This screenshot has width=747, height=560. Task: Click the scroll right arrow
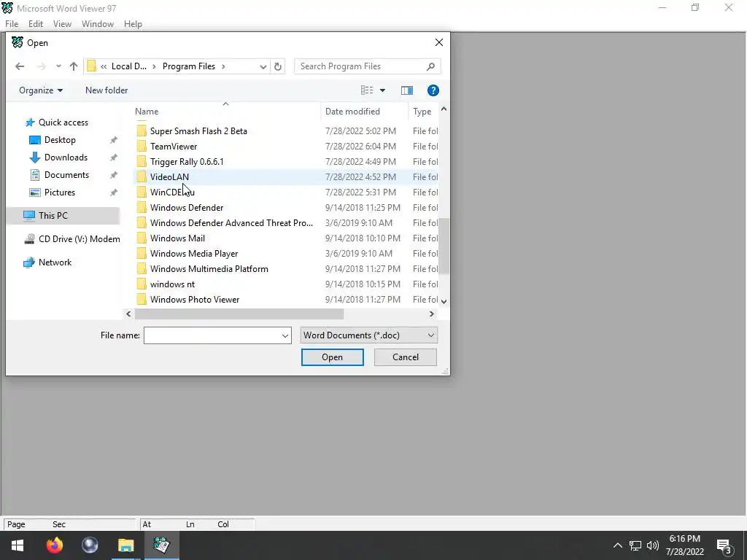(x=432, y=314)
